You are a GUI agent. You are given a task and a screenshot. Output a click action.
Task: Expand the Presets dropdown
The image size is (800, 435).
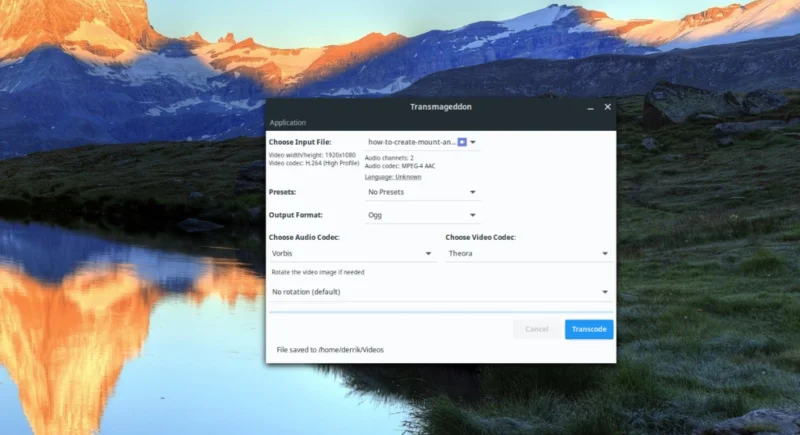click(x=422, y=192)
